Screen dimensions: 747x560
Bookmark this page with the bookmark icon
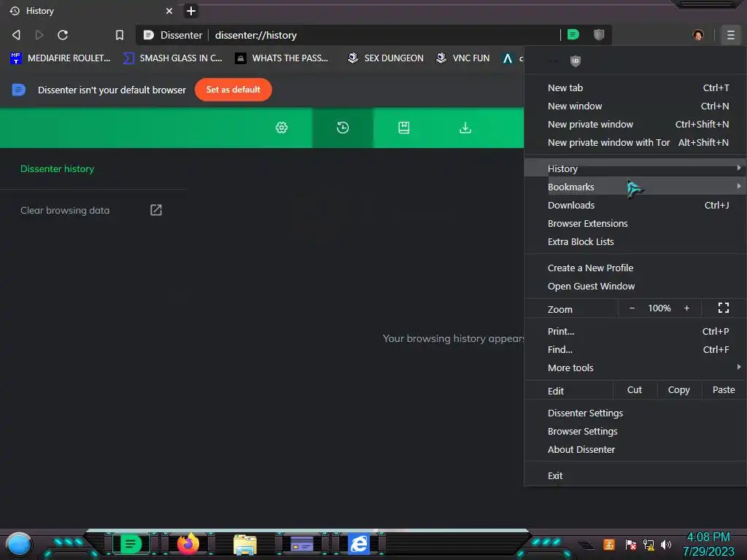[x=120, y=35]
